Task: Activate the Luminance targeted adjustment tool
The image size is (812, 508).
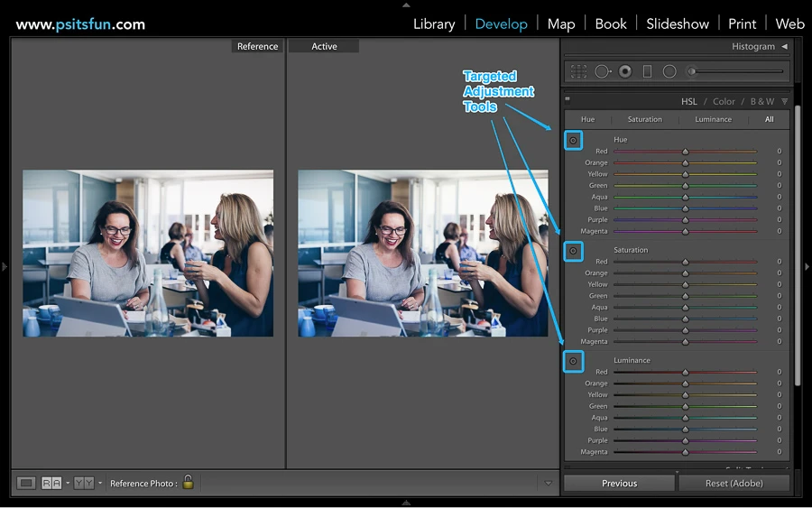Action: coord(573,362)
